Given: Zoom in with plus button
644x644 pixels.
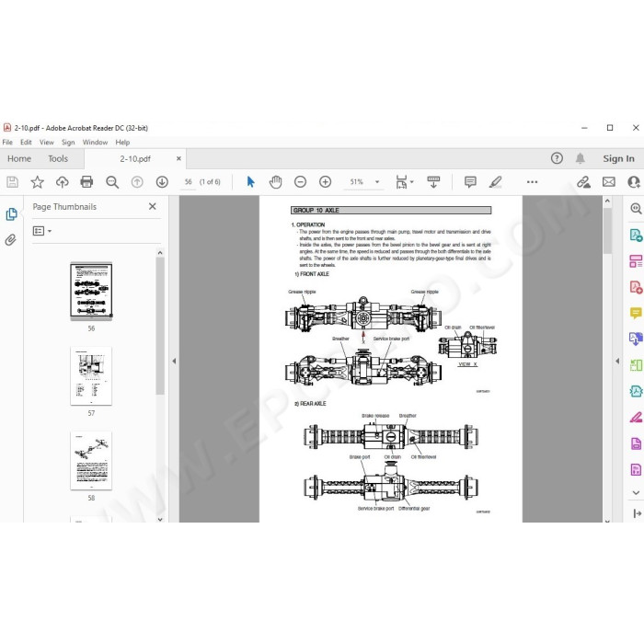Looking at the screenshot, I should click(326, 182).
